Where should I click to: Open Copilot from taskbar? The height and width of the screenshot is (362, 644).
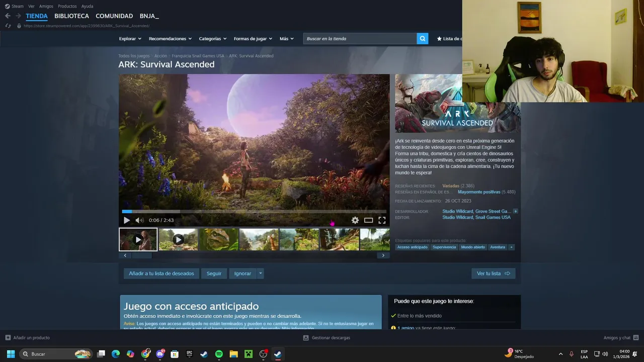pyautogui.click(x=130, y=354)
